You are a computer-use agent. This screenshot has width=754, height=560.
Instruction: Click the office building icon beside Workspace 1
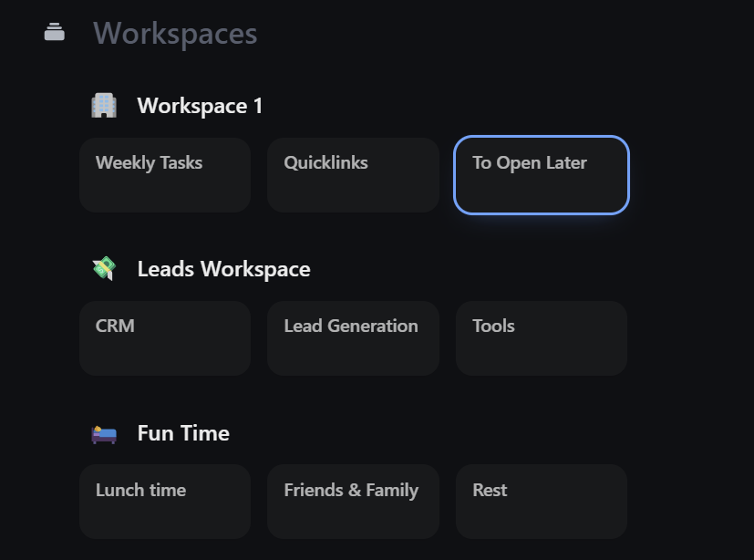click(104, 106)
